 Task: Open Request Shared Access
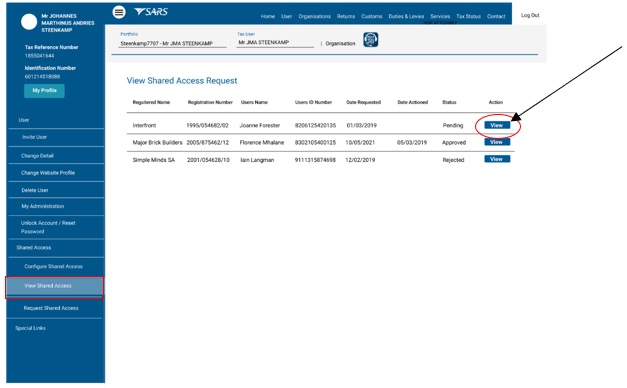pos(51,308)
